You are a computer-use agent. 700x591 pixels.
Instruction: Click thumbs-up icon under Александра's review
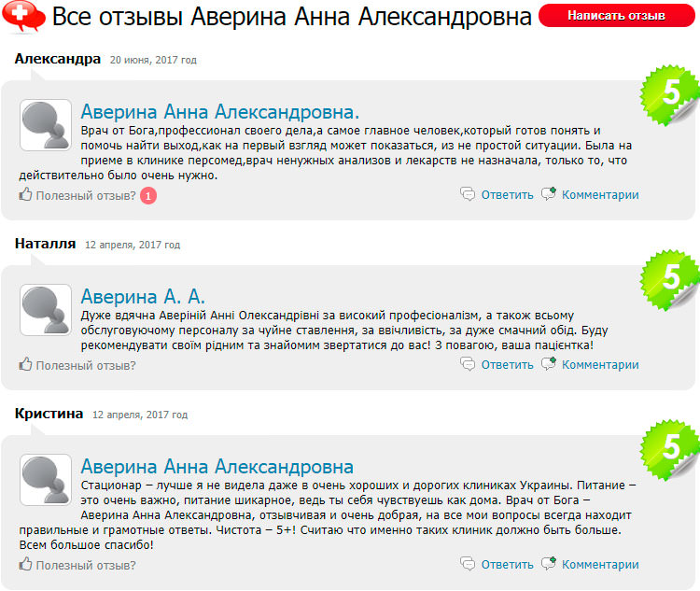pyautogui.click(x=25, y=194)
